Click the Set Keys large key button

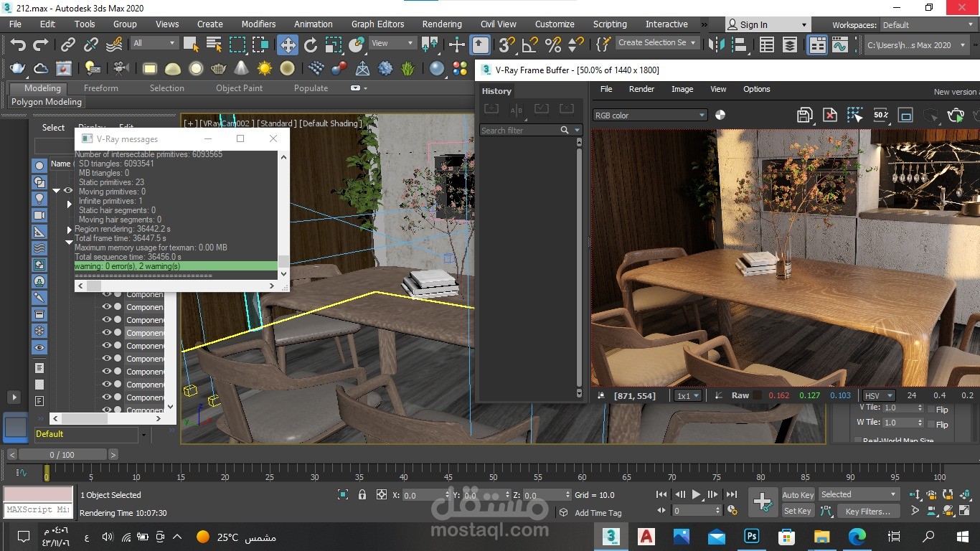762,502
